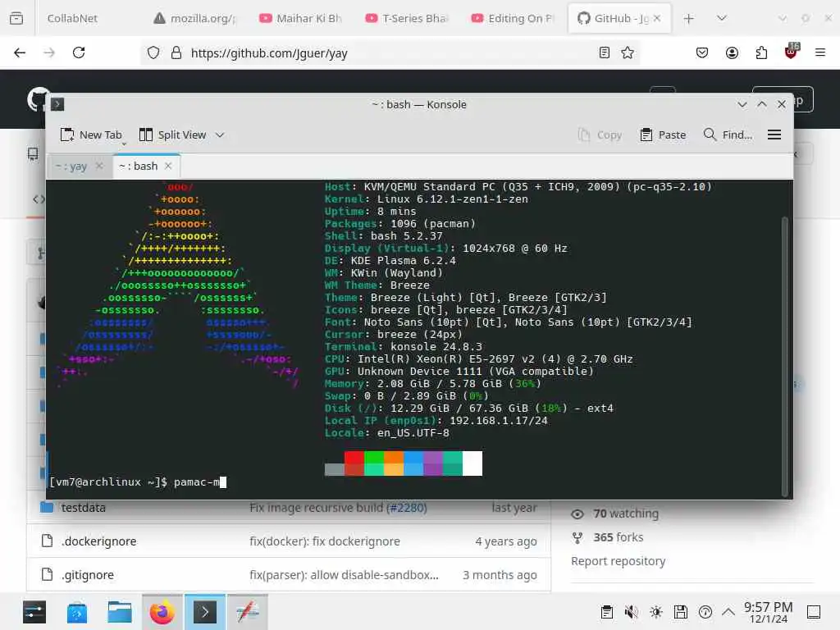Viewport: 840px width, 630px height.
Task: Open Dolphin file manager taskbar icon
Action: (120, 612)
